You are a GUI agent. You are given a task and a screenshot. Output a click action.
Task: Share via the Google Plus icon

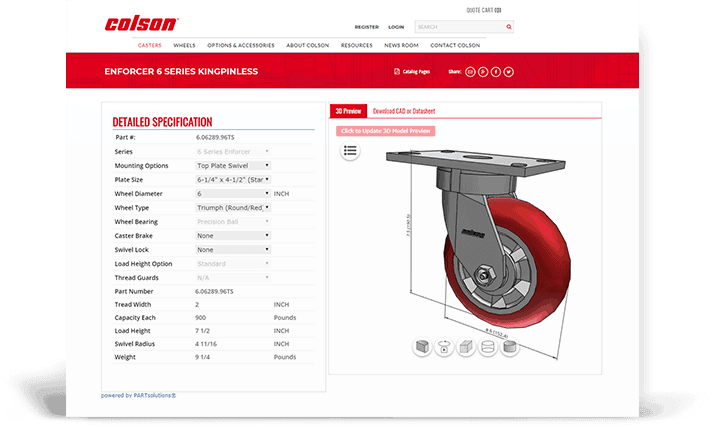pyautogui.click(x=483, y=72)
